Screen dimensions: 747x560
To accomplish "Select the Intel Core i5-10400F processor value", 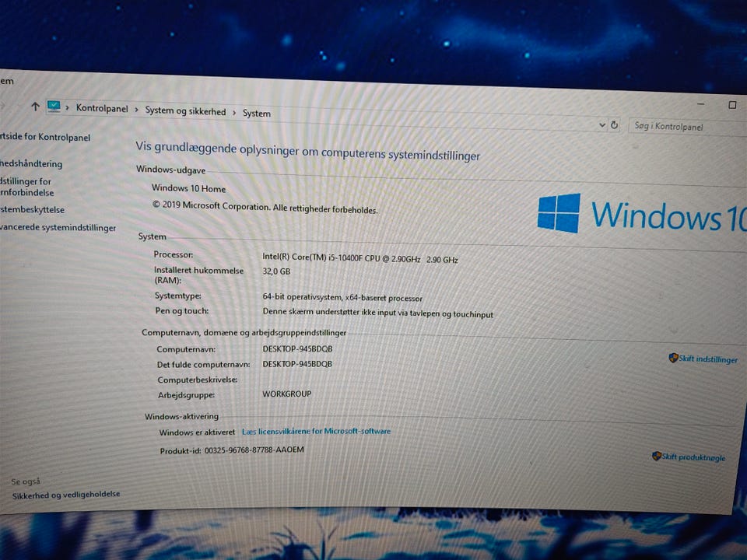I will [360, 258].
